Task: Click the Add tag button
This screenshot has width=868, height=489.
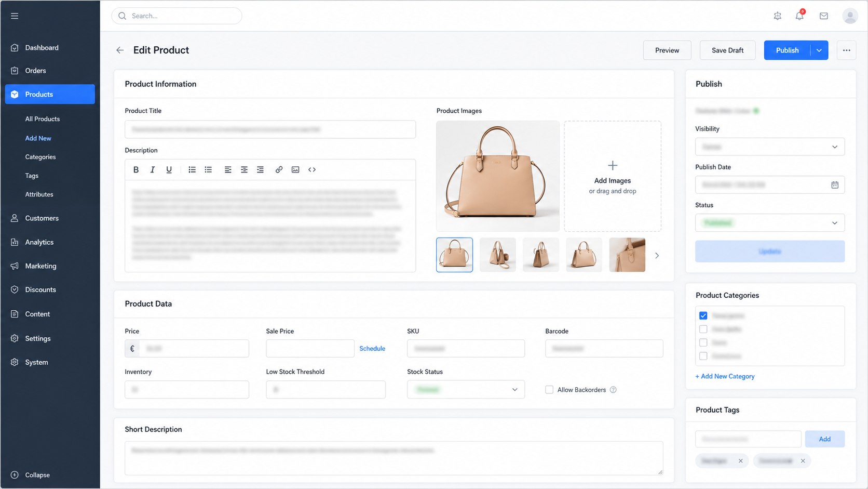Action: coord(825,439)
